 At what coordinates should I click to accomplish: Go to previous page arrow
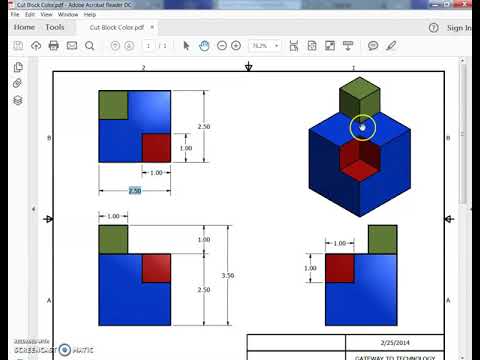click(115, 45)
